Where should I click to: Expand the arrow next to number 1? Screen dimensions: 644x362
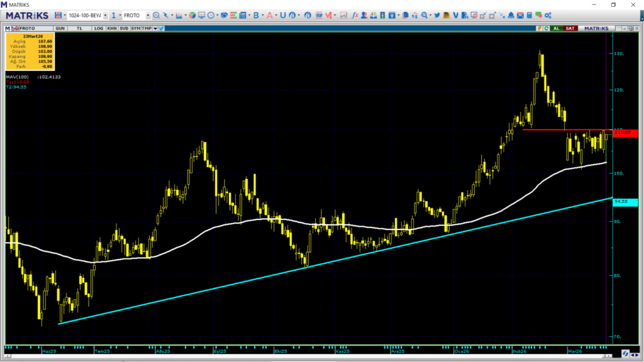click(120, 15)
